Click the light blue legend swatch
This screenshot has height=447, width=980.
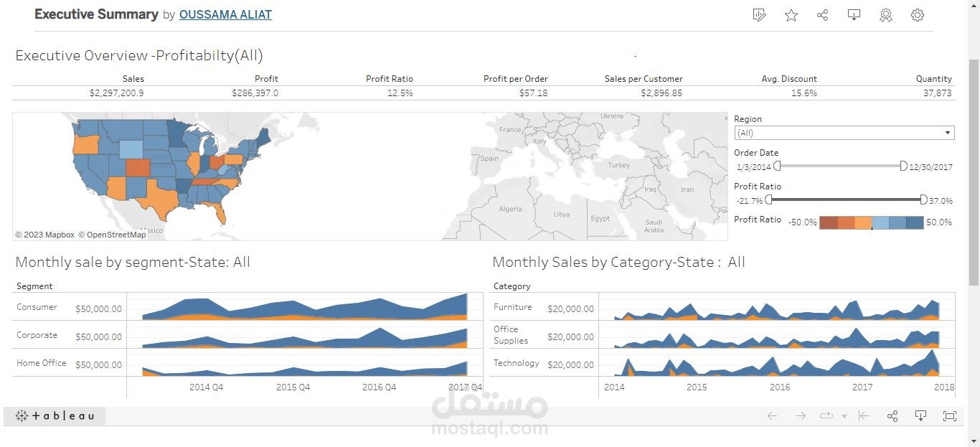(880, 222)
